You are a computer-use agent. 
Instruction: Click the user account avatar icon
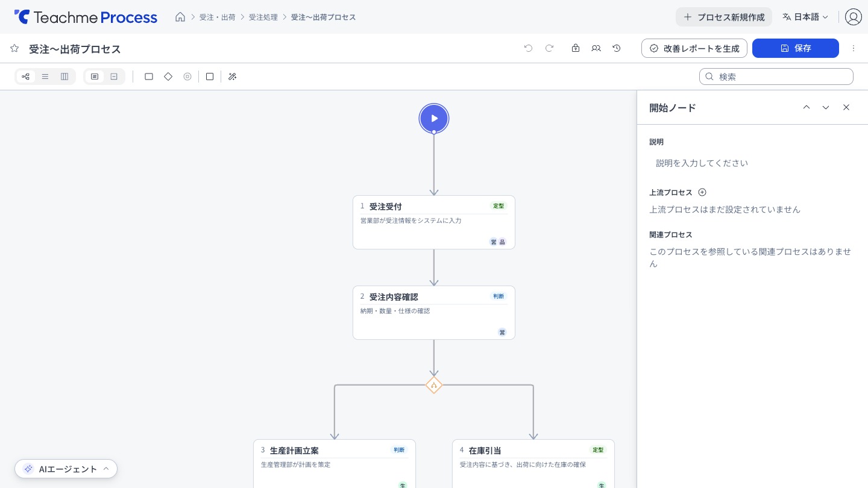point(854,17)
